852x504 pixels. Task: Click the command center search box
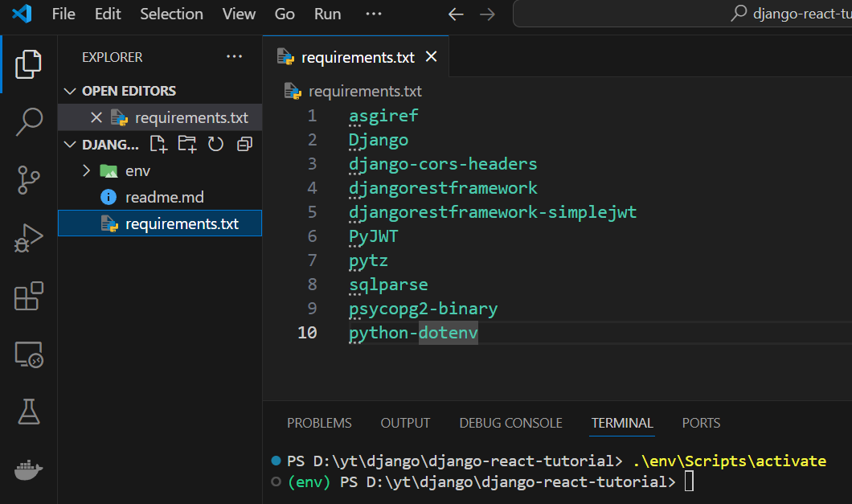pos(682,14)
